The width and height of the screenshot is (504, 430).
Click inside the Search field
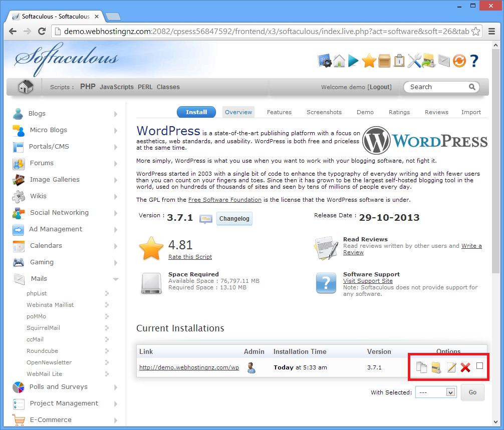click(437, 87)
